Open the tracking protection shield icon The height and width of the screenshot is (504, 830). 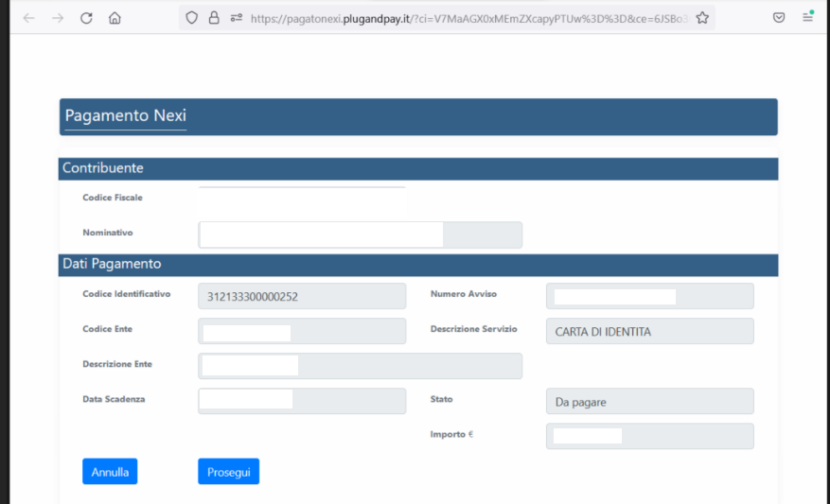point(191,18)
